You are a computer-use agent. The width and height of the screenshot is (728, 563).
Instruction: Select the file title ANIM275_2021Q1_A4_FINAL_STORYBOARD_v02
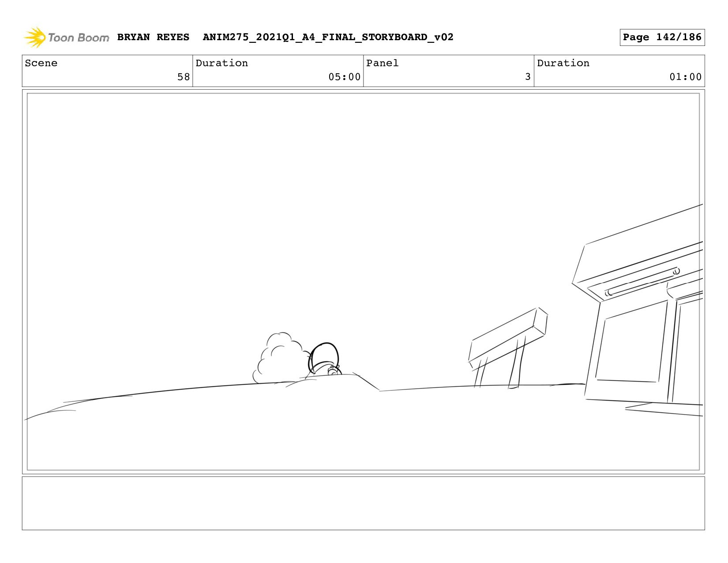328,37
